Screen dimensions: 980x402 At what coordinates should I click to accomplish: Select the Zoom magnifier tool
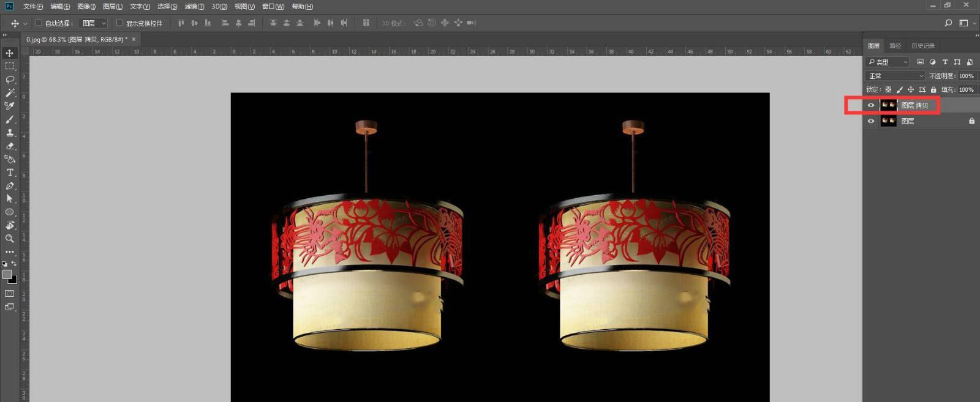coord(10,239)
